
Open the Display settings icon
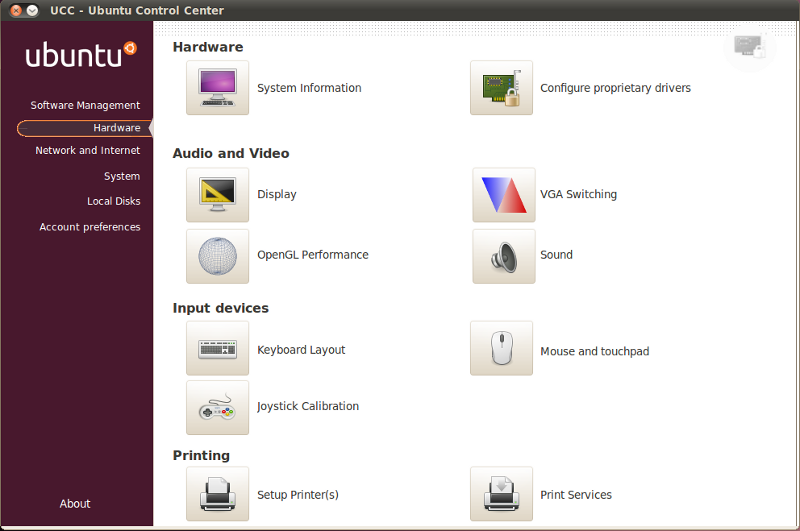click(217, 195)
